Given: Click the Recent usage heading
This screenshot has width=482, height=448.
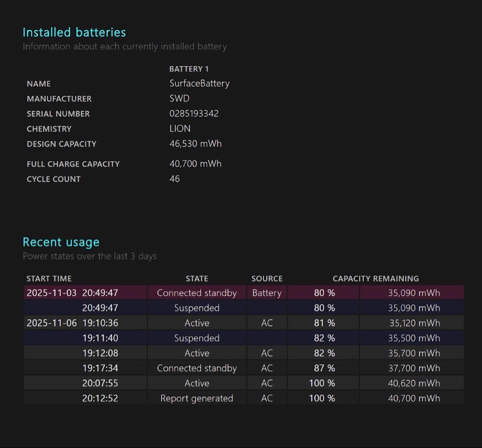Looking at the screenshot, I should (61, 242).
